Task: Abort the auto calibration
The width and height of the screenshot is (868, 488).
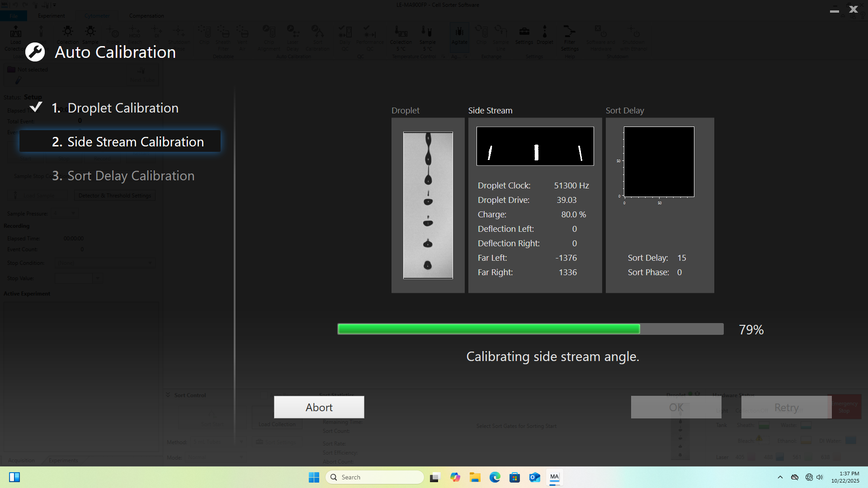Action: click(319, 407)
